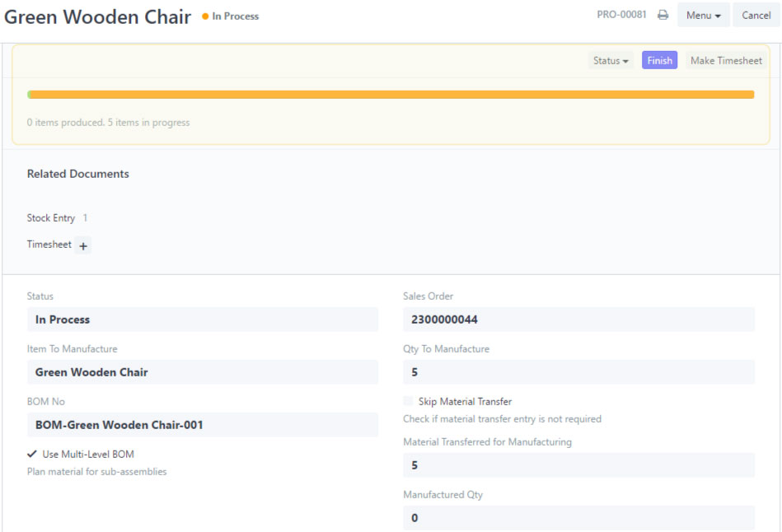Click BOM-Green Wooden Chair-001 field
This screenshot has height=532, width=782.
pos(203,425)
